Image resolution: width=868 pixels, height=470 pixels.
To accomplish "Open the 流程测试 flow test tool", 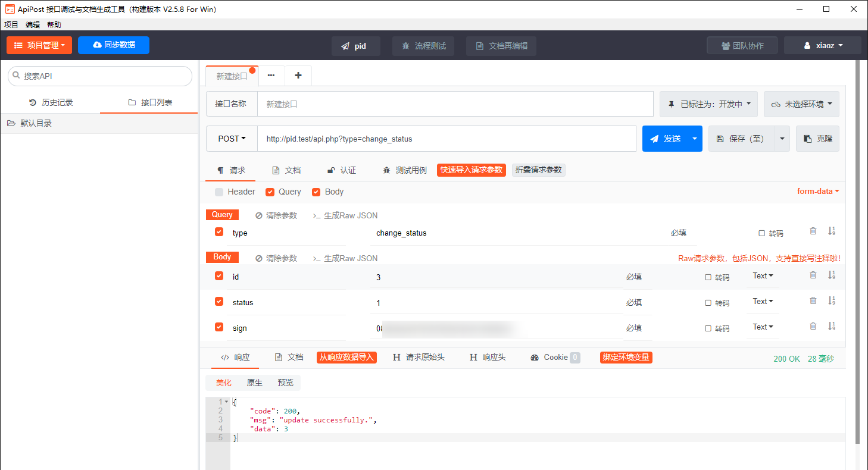I will [423, 45].
